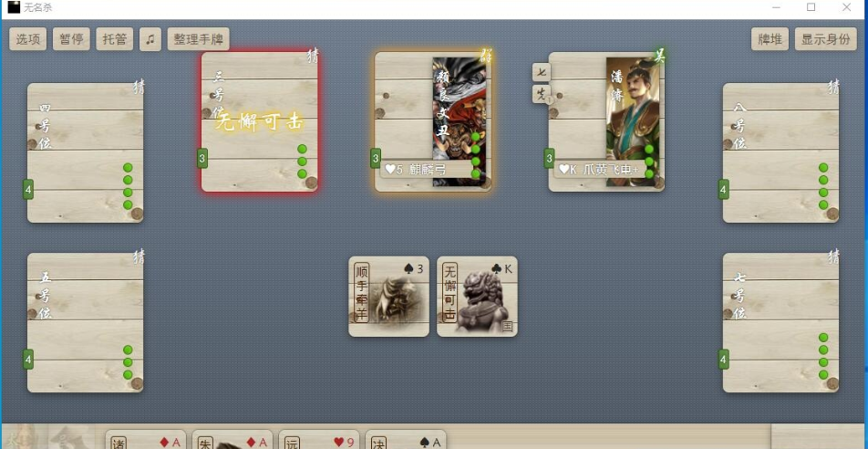Open the 选项 options menu
868x449 pixels.
click(x=27, y=39)
